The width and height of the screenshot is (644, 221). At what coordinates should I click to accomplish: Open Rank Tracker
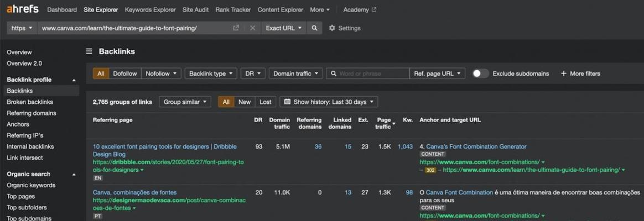click(x=233, y=9)
